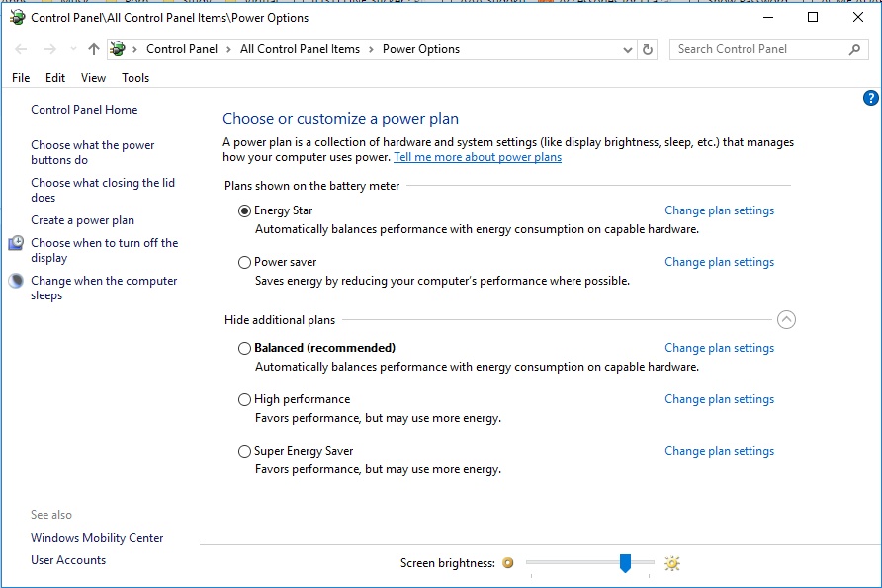Select the Balanced (recommended) plan
Viewport: 882px width, 588px height.
point(244,348)
